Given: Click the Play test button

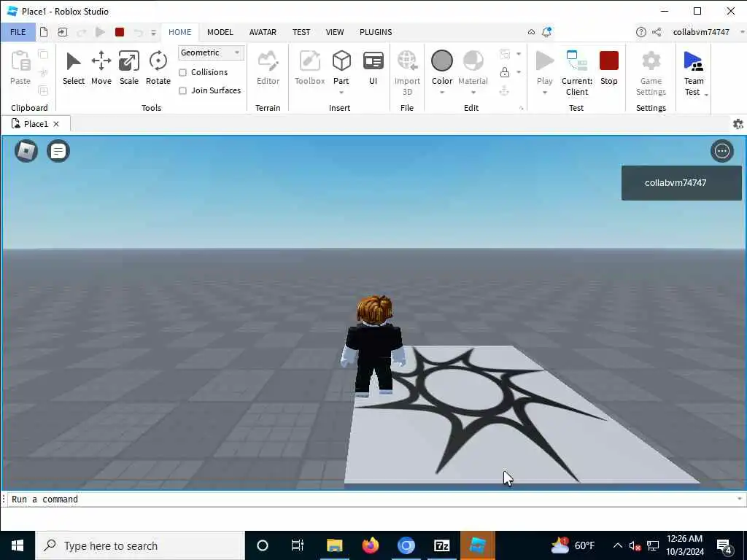Looking at the screenshot, I should click(x=544, y=66).
